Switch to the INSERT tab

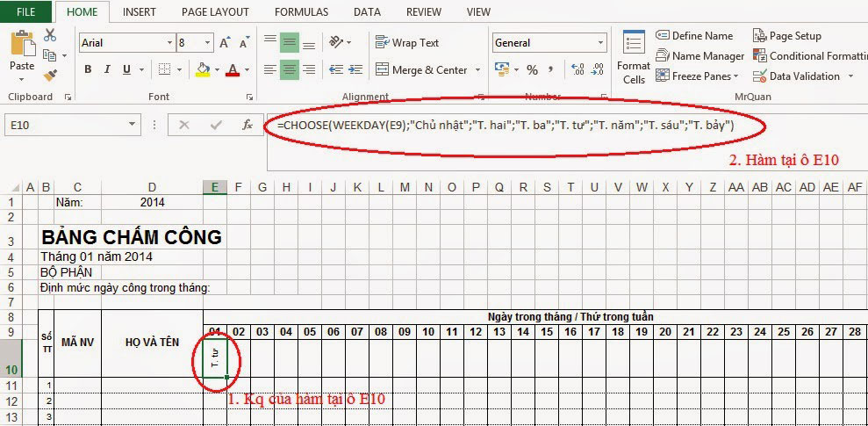tap(139, 11)
